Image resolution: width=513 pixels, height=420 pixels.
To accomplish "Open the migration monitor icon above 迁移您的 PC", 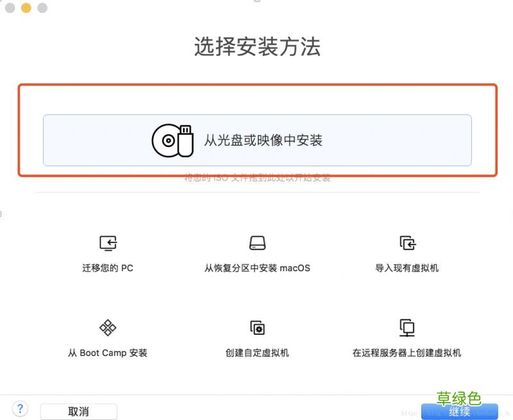I will coord(107,244).
